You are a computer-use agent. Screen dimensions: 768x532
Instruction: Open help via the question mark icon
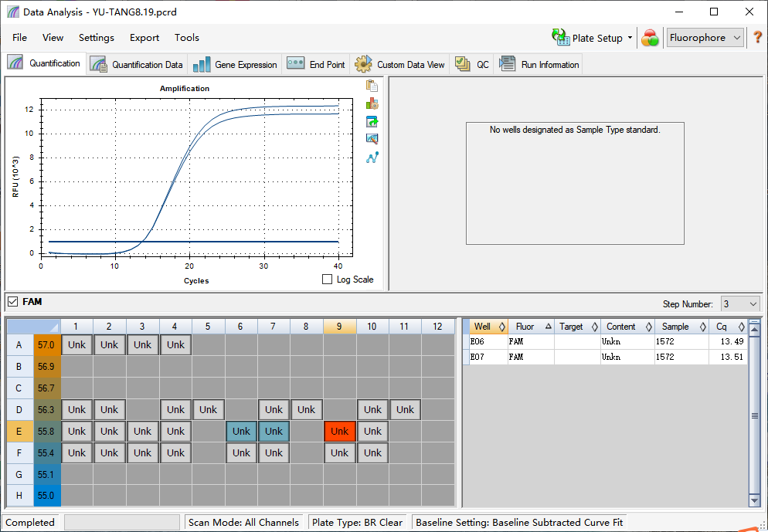click(757, 37)
